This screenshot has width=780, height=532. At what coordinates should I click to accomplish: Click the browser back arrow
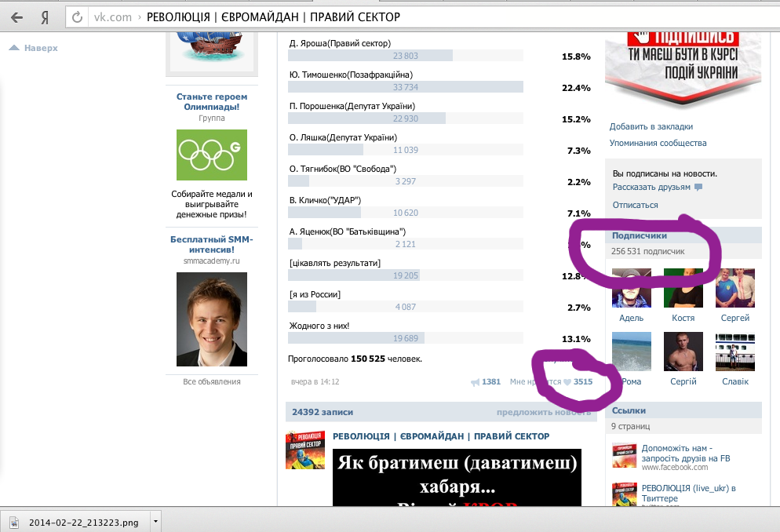pos(17,17)
